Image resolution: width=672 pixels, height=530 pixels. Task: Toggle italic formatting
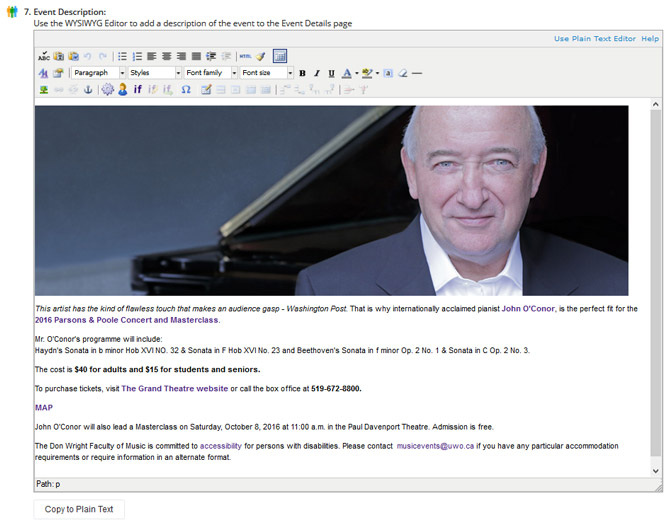point(317,73)
